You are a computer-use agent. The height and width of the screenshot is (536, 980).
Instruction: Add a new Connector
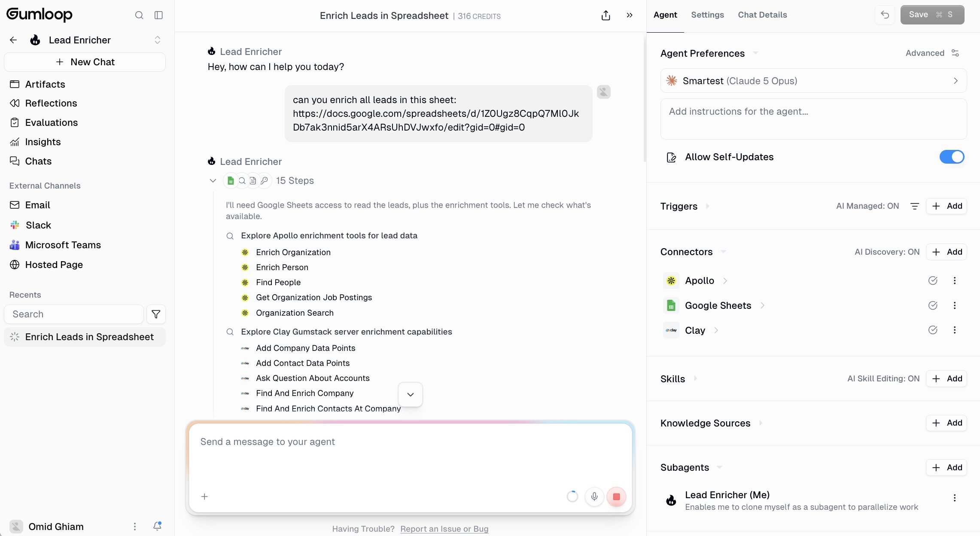point(947,252)
